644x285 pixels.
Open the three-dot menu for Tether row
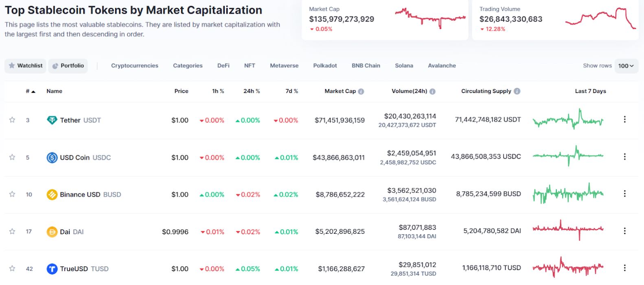coord(624,120)
